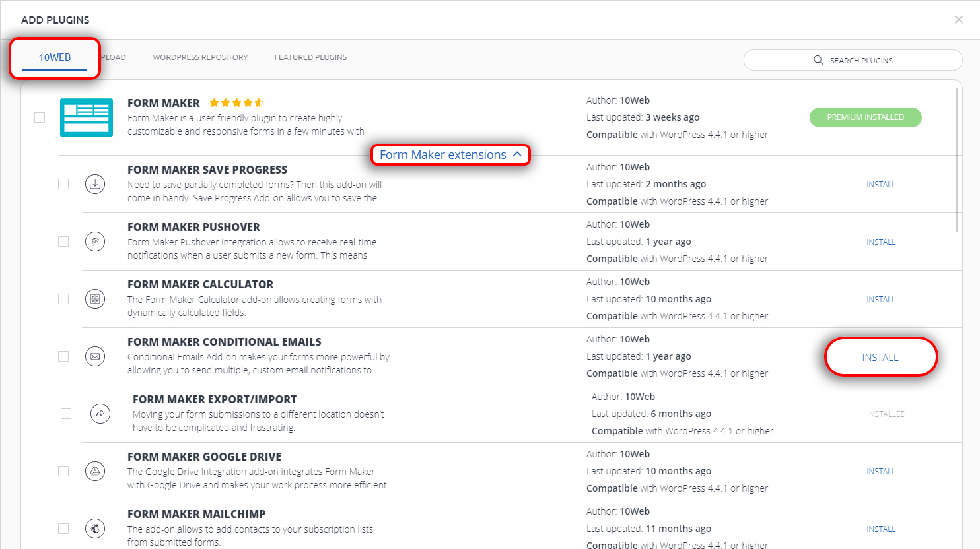Click the FORM MAKER EXPORT/IMPORT title
Viewport: 980px width, 549px height.
click(215, 399)
